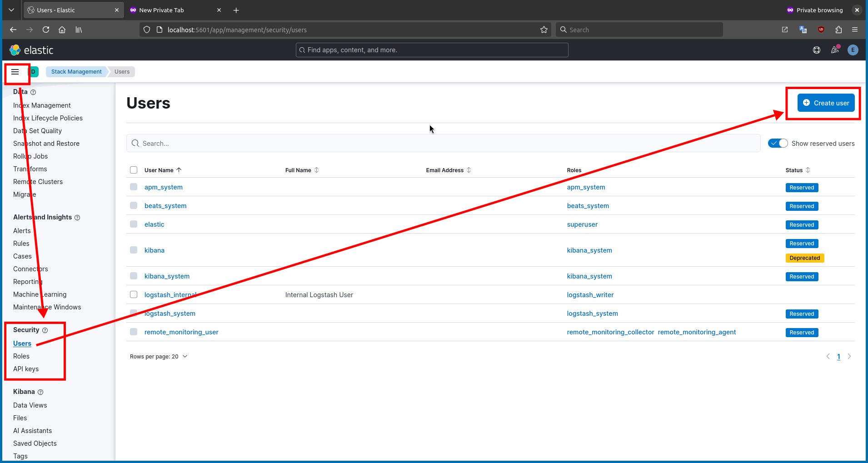Open the Kibana hamburger navigation menu

(15, 72)
